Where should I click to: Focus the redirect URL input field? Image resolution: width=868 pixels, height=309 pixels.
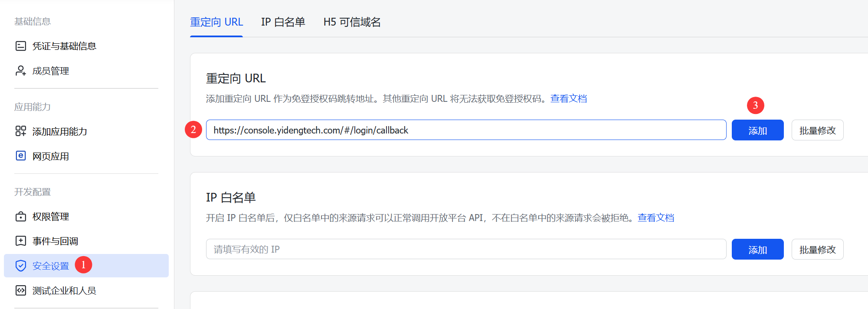[x=465, y=130]
